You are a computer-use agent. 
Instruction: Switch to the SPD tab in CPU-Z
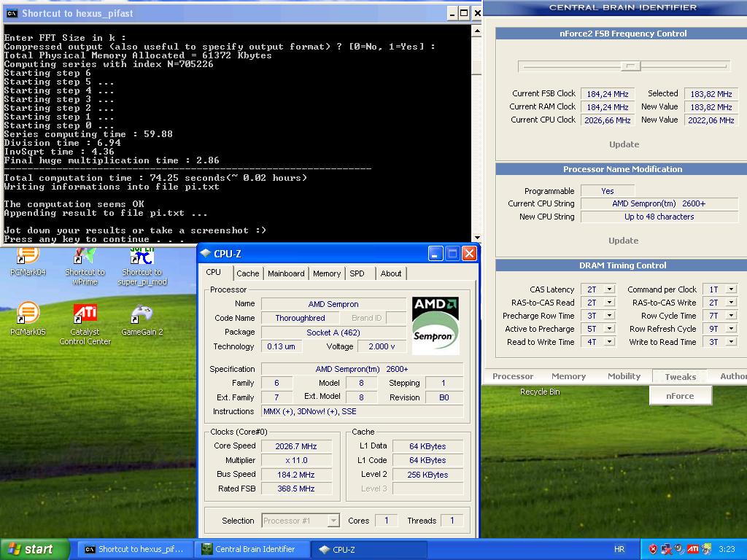(357, 273)
